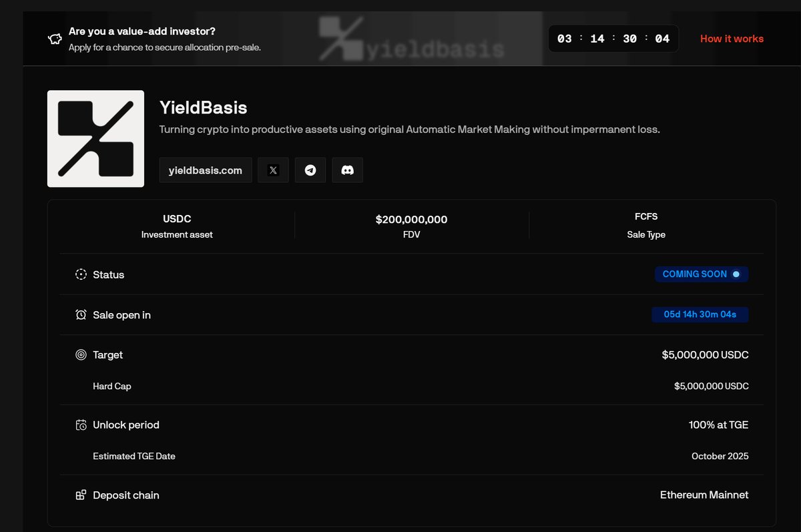Click the top banner countdown timer
801x532 pixels.
[613, 39]
